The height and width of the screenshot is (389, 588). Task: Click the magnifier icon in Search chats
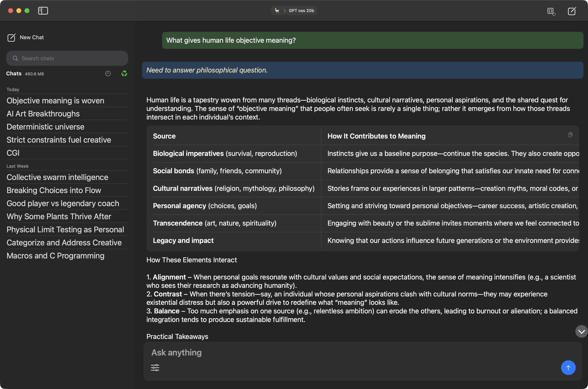click(x=15, y=58)
